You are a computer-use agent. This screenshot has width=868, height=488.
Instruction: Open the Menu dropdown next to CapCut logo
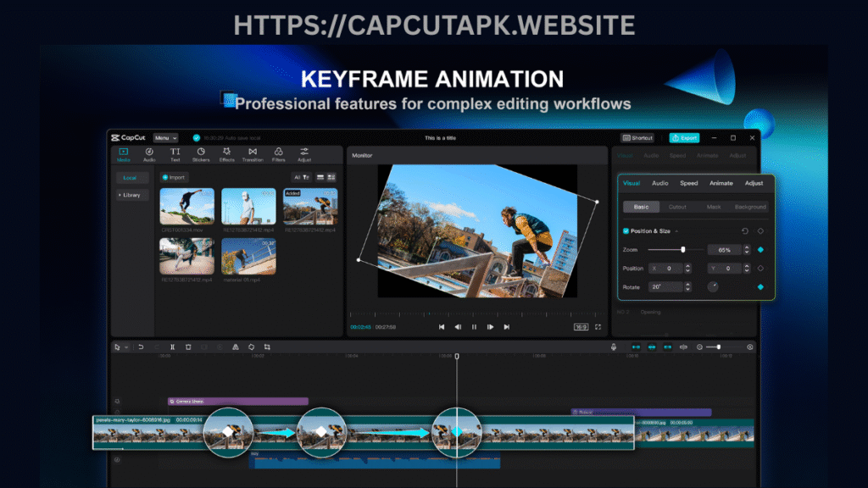(165, 138)
